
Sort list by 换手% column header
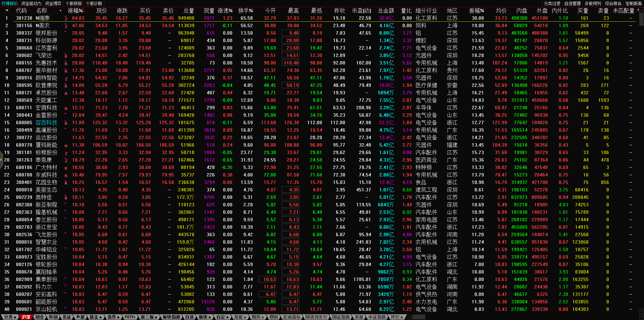point(245,11)
